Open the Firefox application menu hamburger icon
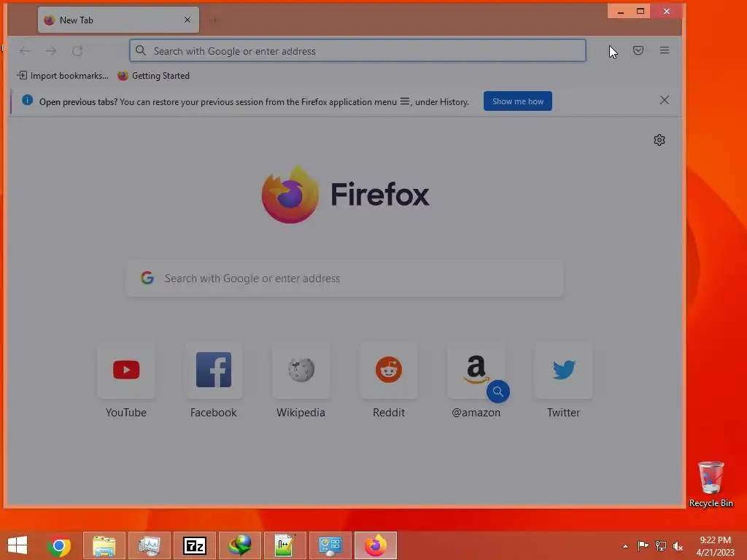Viewport: 747px width, 560px height. point(664,50)
